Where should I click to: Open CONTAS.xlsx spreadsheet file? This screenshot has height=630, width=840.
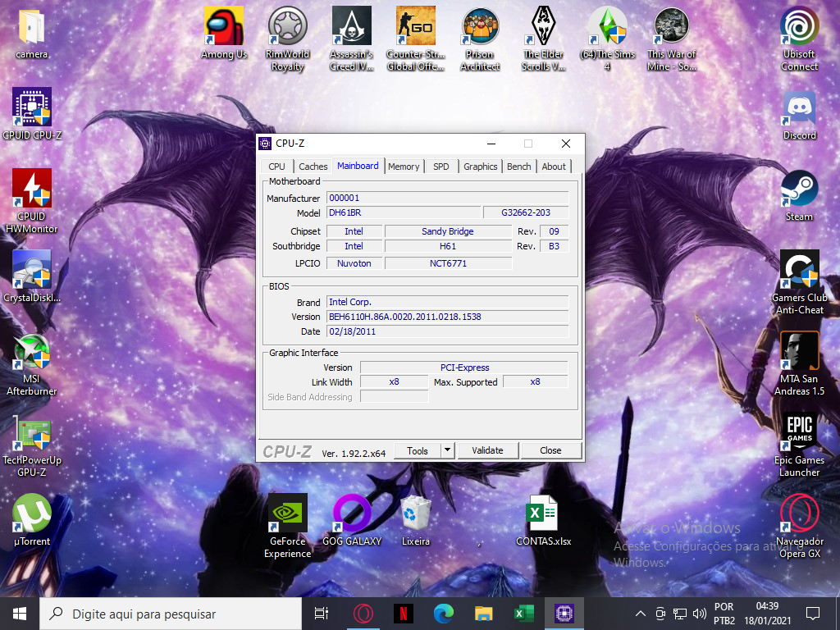pyautogui.click(x=543, y=521)
